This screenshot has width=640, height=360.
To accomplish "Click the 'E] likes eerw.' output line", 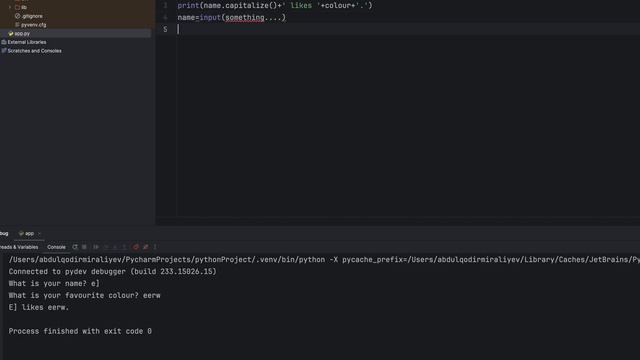I will [39, 307].
